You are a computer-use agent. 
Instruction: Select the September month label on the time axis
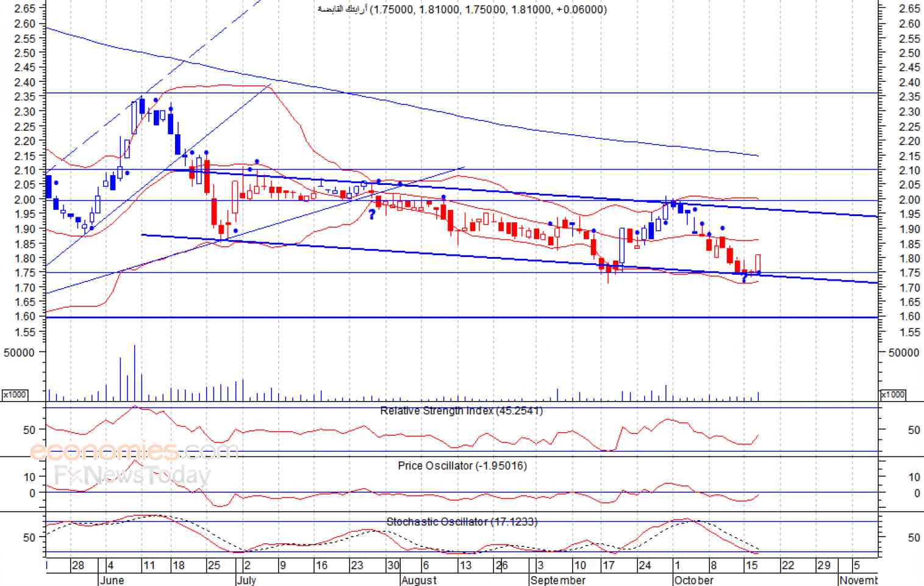point(558,580)
